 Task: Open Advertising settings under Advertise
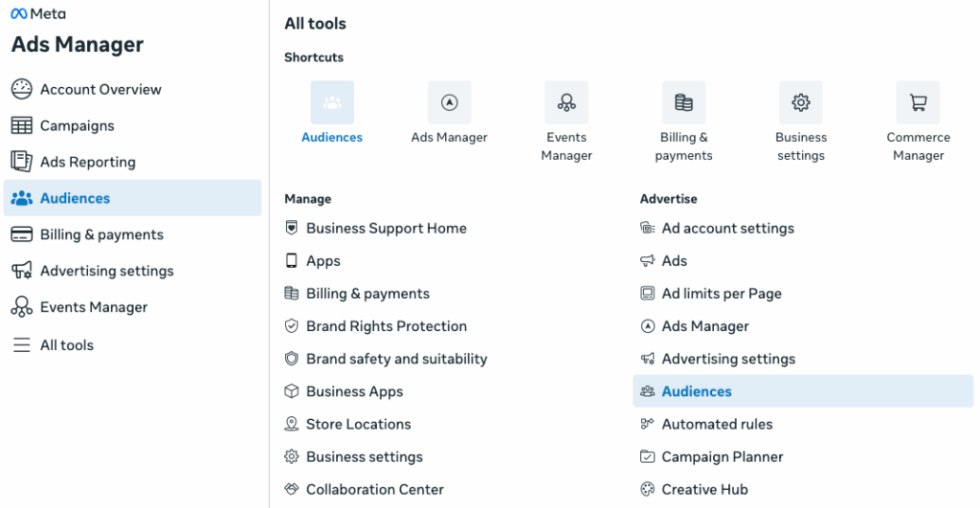[x=728, y=359]
